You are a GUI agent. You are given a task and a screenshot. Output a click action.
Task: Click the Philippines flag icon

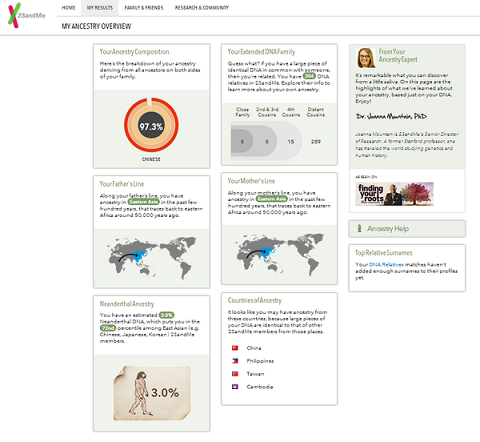tap(235, 361)
